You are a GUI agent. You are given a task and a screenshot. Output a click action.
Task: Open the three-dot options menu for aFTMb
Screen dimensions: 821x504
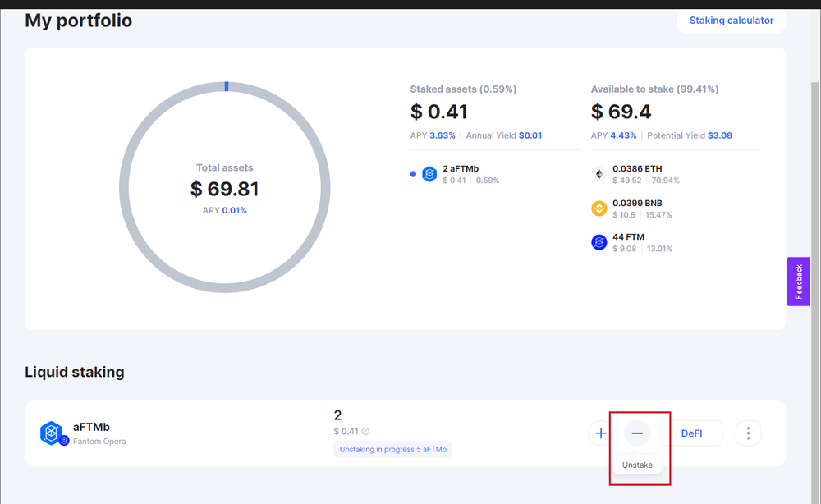[x=748, y=433]
